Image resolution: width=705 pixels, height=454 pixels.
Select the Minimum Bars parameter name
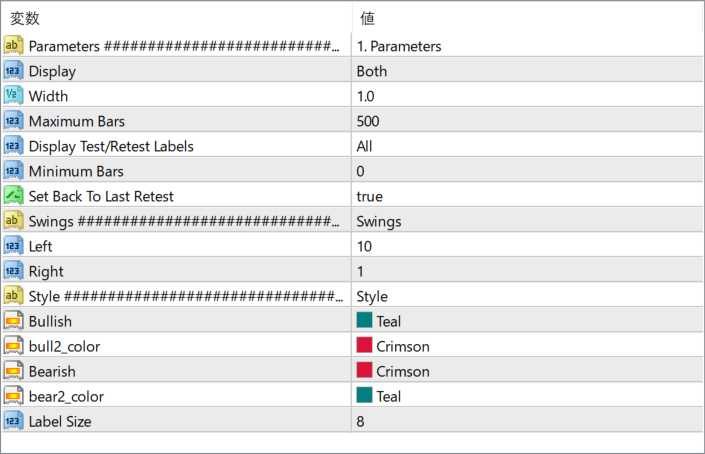point(76,171)
